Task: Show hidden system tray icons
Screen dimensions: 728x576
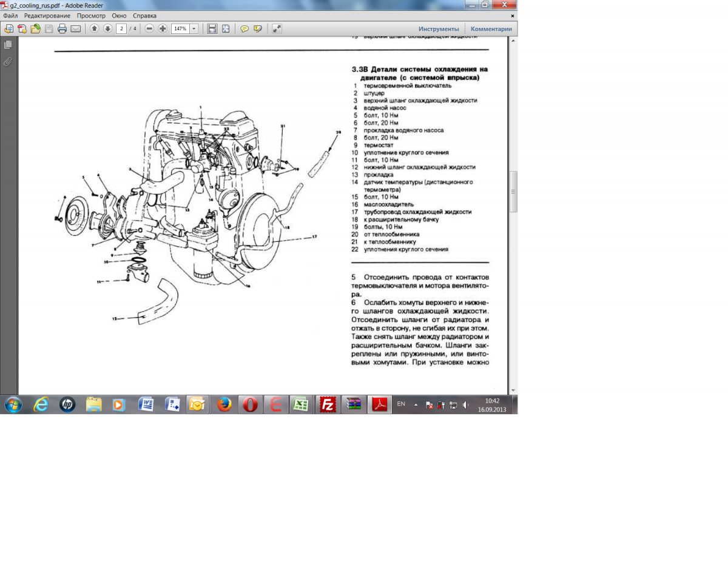Action: (416, 404)
